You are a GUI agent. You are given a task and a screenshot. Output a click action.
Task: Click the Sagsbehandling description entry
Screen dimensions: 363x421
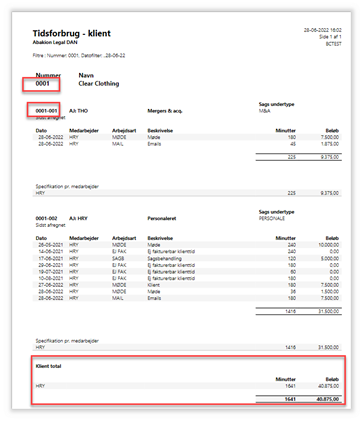(x=164, y=258)
